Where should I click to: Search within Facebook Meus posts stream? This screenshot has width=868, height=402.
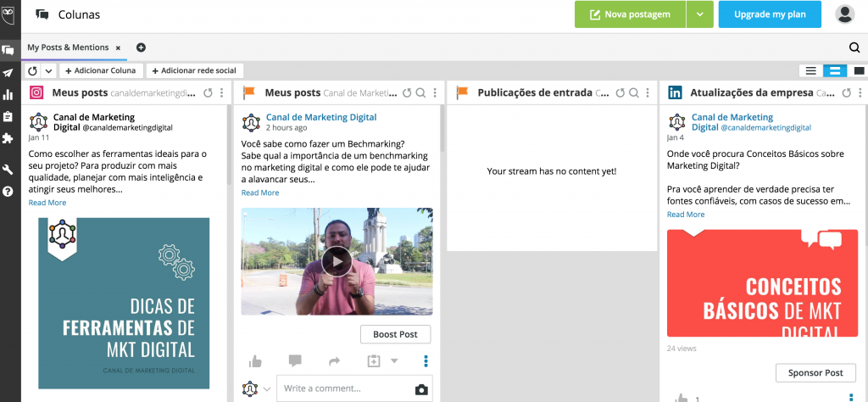coord(420,93)
